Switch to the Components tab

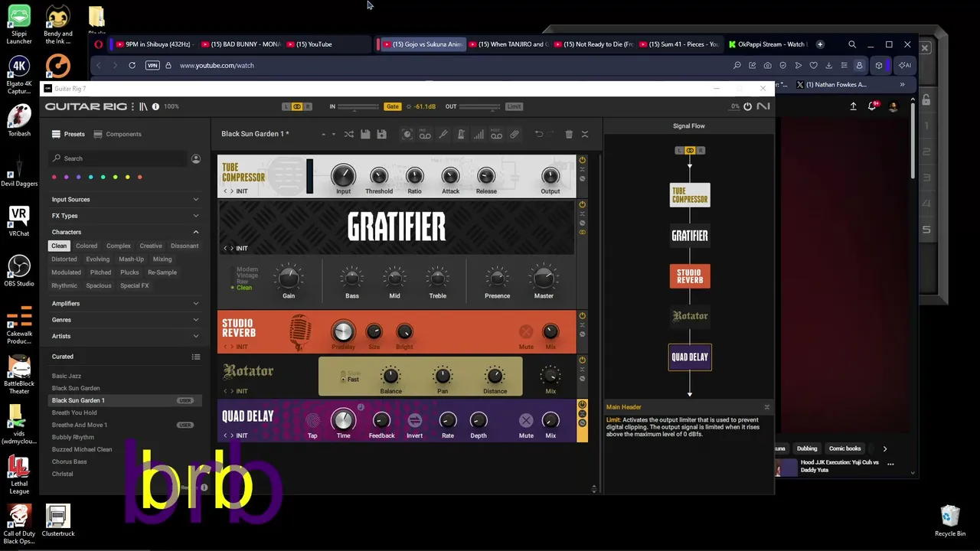117,134
